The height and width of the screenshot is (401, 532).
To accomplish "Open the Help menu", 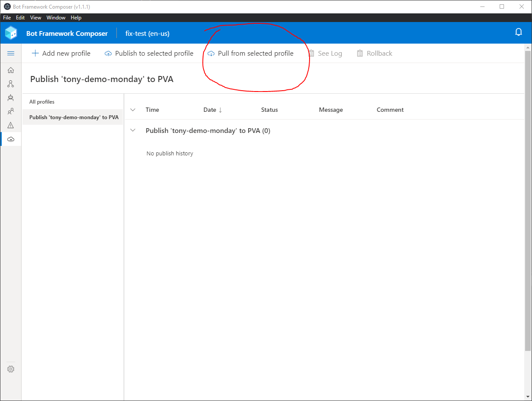I will click(76, 18).
